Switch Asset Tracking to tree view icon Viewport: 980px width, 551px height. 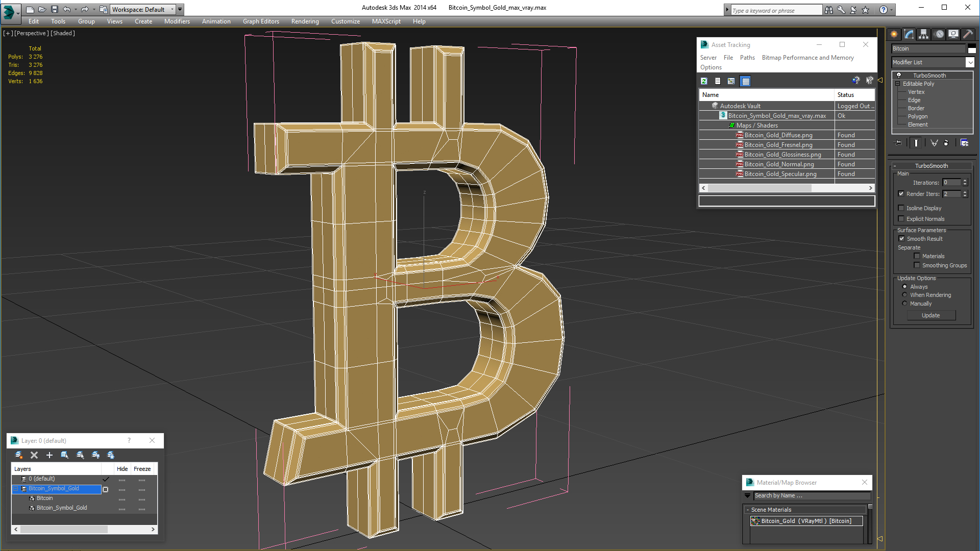coord(731,81)
